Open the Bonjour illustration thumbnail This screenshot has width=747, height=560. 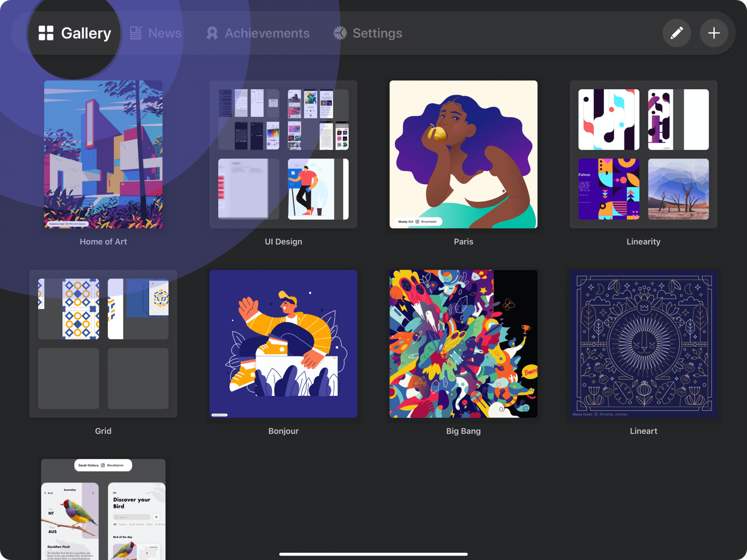point(283,343)
